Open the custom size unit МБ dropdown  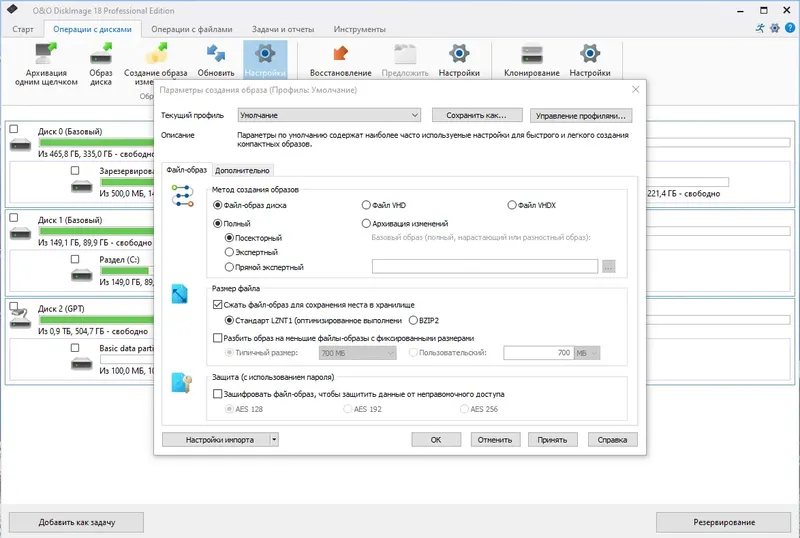click(587, 353)
